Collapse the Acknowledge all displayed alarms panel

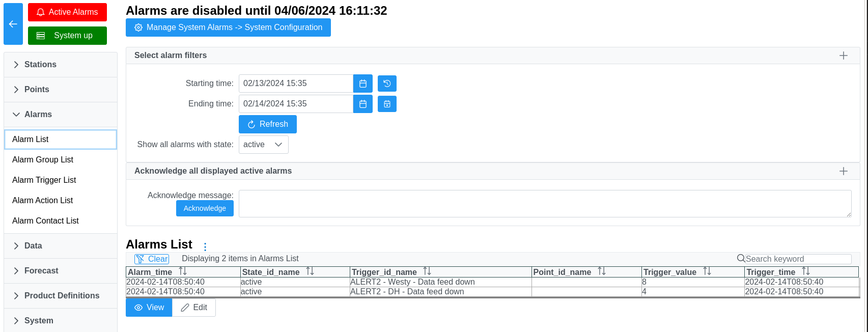(843, 171)
